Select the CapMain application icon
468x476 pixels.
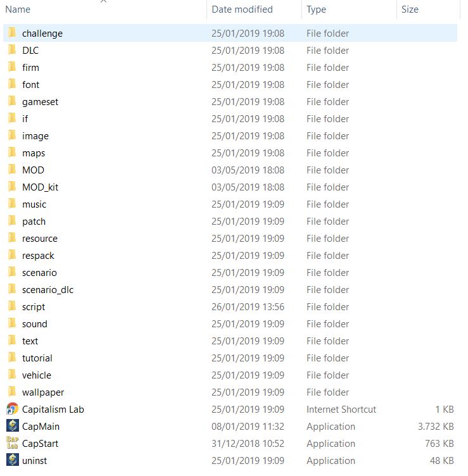click(13, 426)
